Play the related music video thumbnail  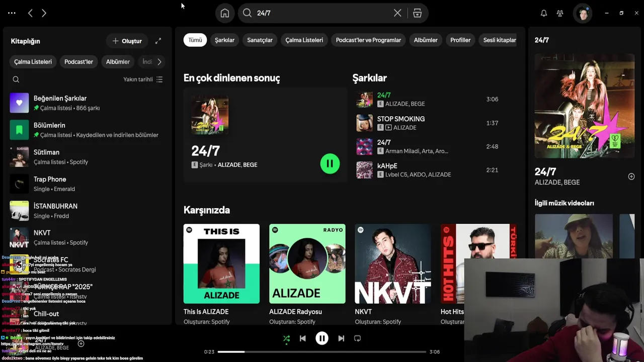pyautogui.click(x=574, y=236)
